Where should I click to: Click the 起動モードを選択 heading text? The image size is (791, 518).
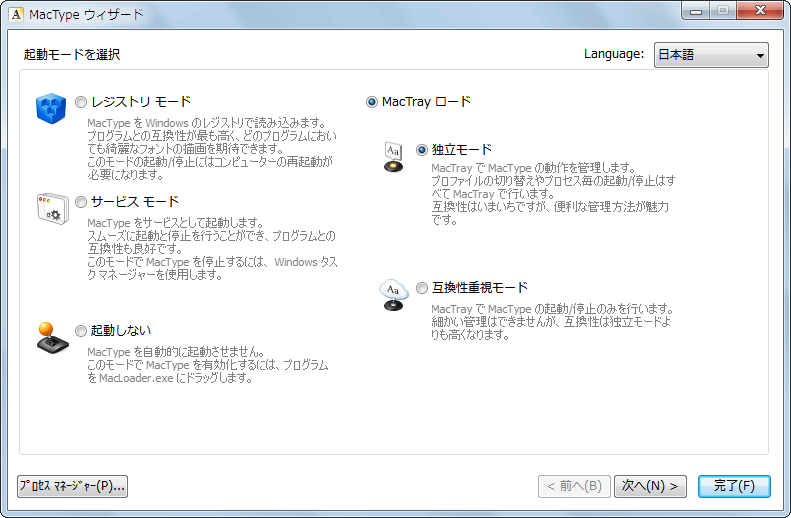pyautogui.click(x=72, y=54)
